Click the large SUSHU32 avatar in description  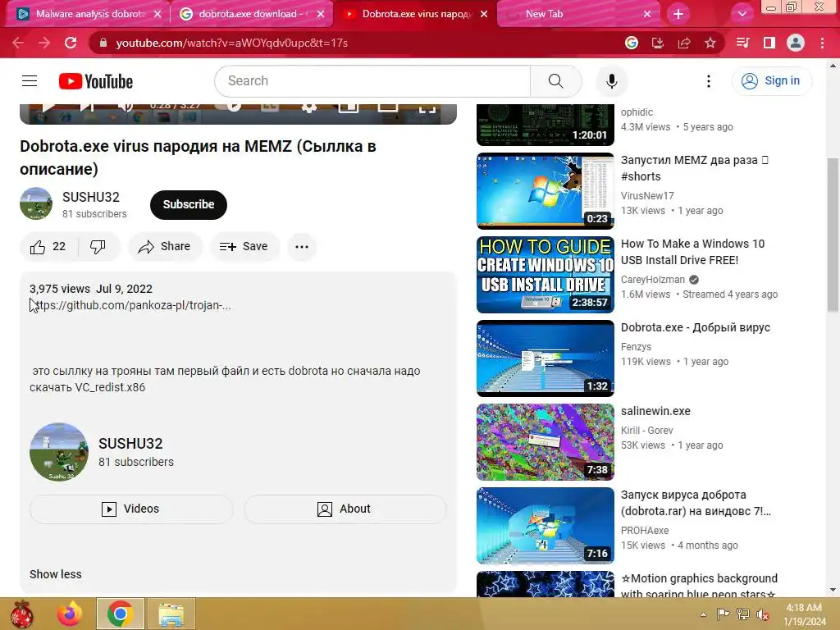pyautogui.click(x=59, y=452)
